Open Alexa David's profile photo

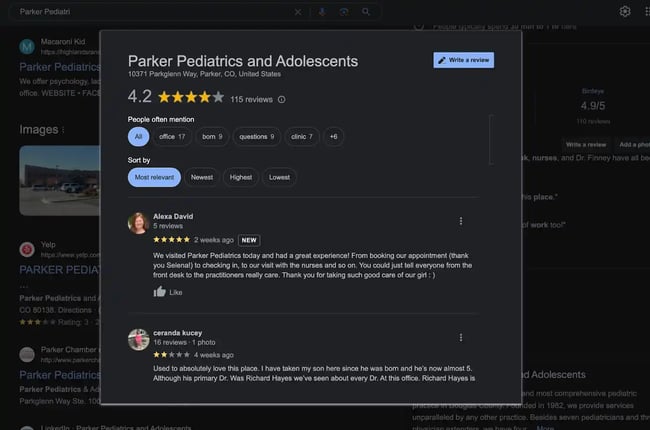[x=138, y=222]
